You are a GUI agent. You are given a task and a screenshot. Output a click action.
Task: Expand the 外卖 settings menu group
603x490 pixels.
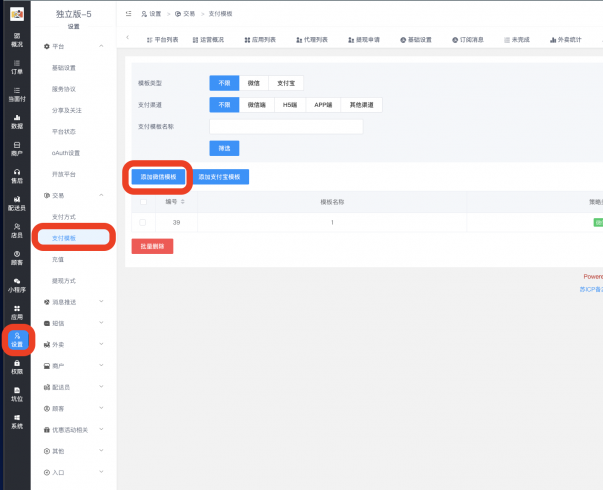pos(100,344)
